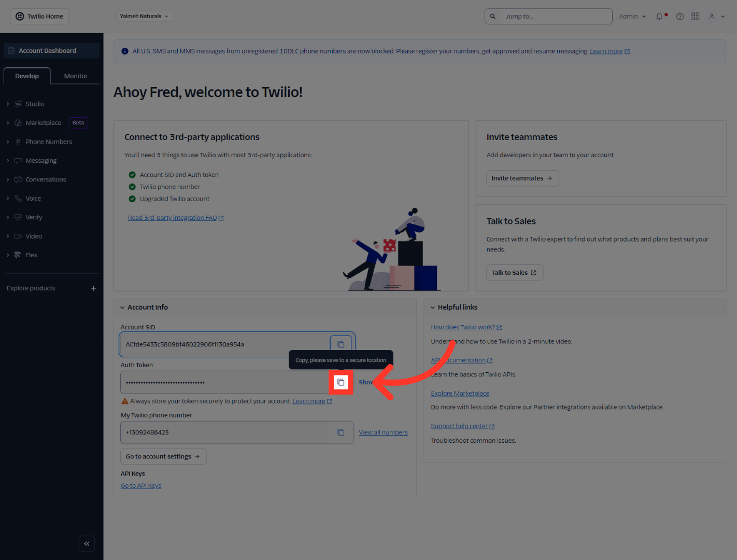This screenshot has width=737, height=560.
Task: Open Read 3rd-party integration FAQ
Action: tap(176, 218)
